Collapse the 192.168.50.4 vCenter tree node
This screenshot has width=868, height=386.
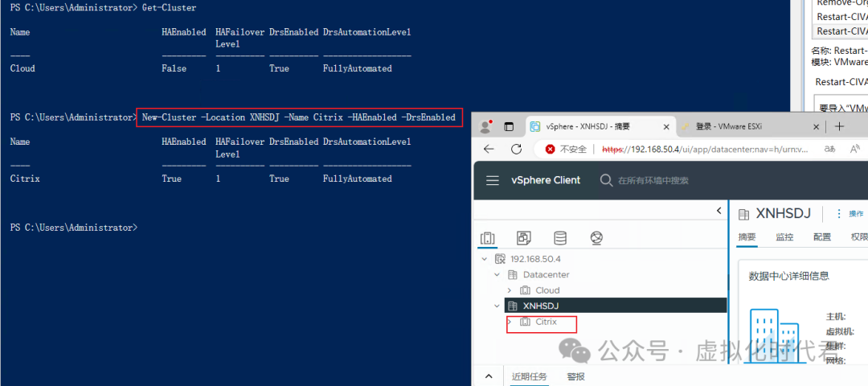click(x=485, y=259)
